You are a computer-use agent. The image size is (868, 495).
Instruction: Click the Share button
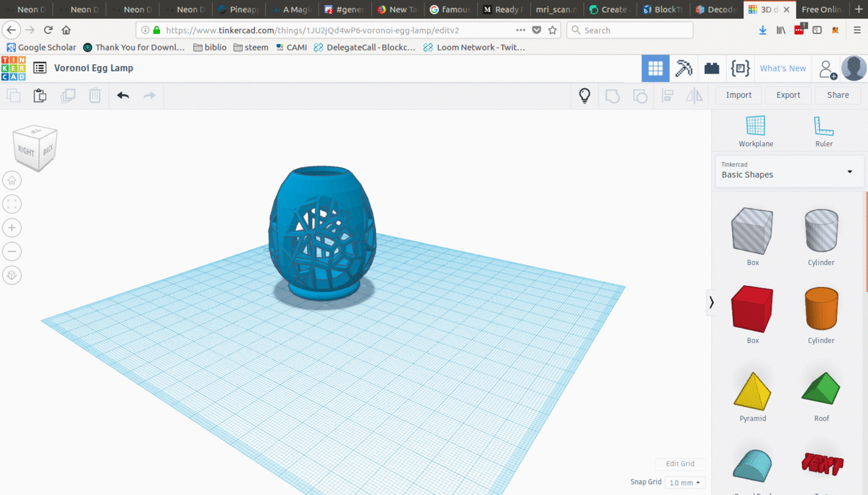(838, 95)
